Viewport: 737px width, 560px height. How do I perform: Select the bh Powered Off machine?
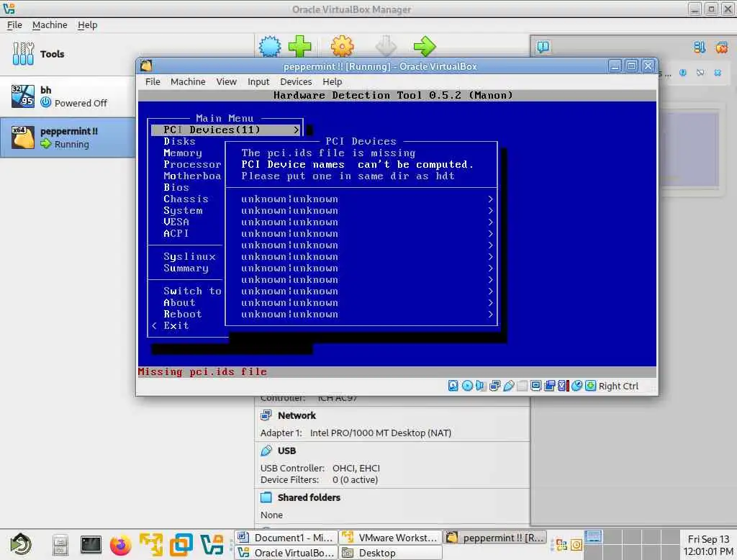[x=68, y=96]
